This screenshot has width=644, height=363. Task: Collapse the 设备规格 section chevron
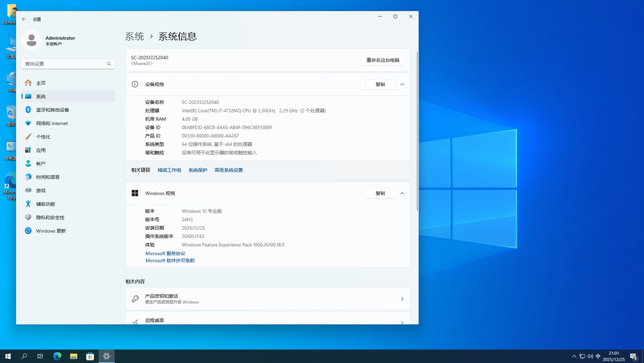tap(402, 84)
